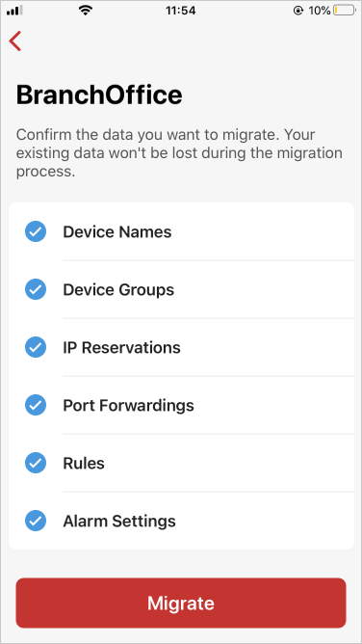Viewport: 362px width, 644px height.
Task: Tap the Migrate button
Action: click(x=181, y=603)
